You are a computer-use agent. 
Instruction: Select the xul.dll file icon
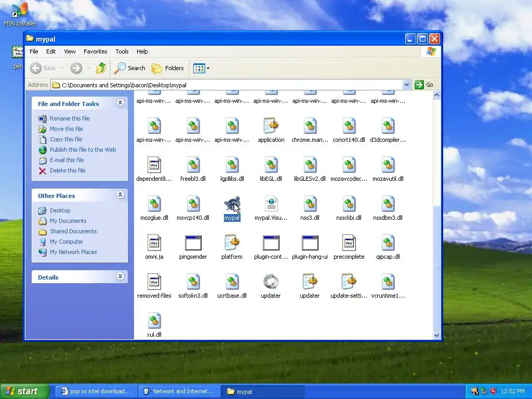(x=154, y=321)
